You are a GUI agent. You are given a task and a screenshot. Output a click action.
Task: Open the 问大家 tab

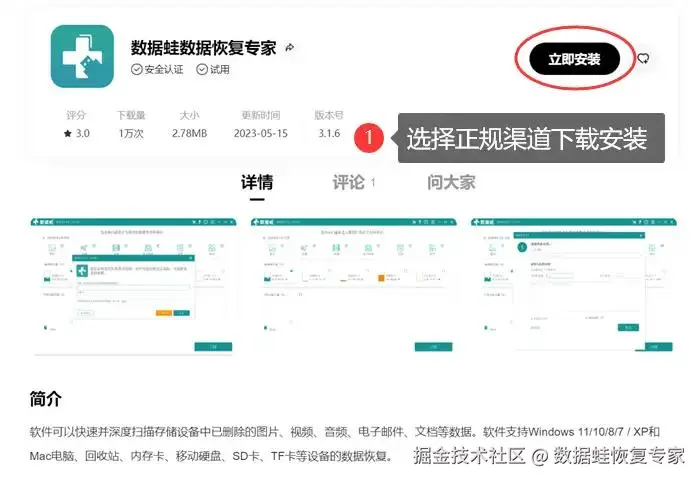click(451, 182)
